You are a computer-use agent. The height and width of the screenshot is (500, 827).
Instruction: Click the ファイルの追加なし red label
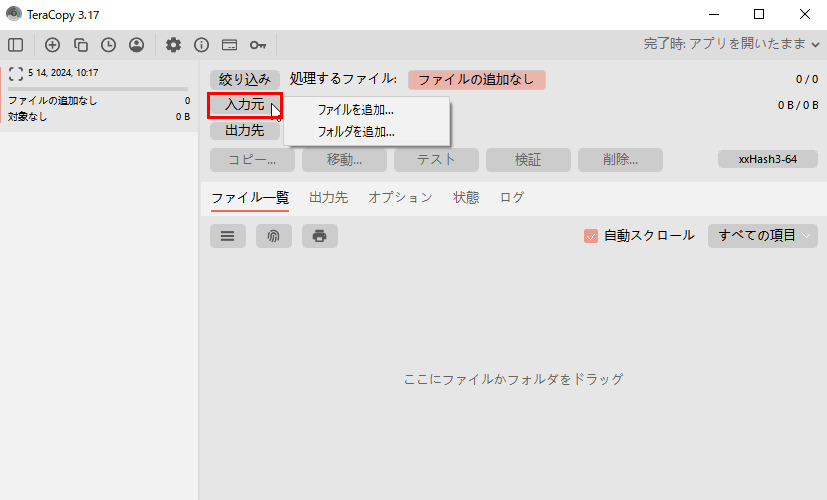tap(477, 80)
